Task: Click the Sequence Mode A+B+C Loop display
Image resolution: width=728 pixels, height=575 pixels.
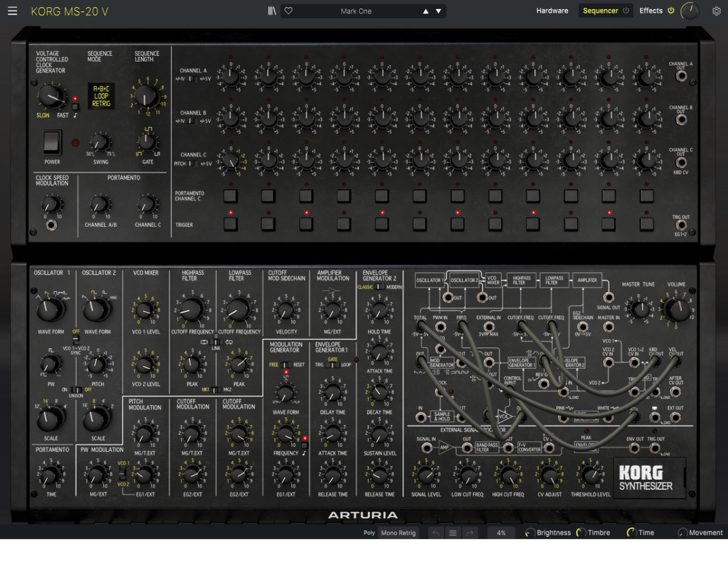Action: click(101, 96)
